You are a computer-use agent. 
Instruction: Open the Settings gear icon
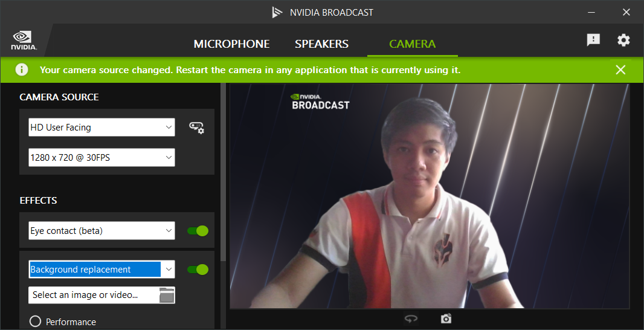623,40
